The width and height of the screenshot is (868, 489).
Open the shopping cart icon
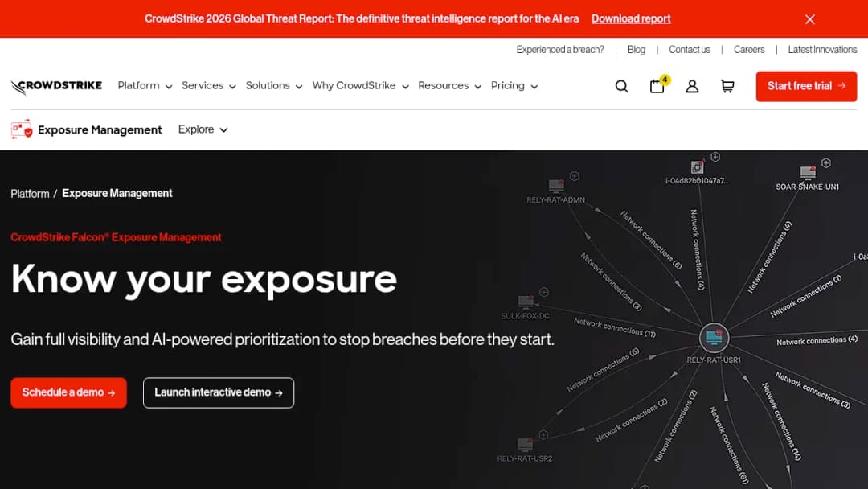(727, 86)
